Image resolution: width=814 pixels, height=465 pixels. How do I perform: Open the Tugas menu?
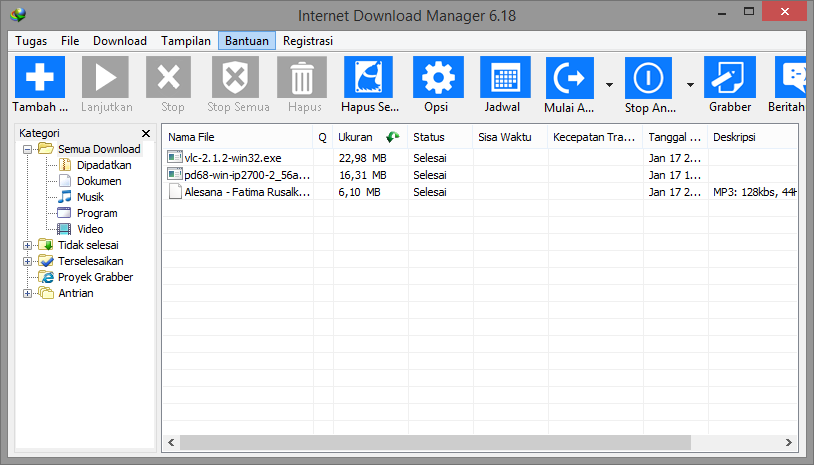[x=31, y=41]
